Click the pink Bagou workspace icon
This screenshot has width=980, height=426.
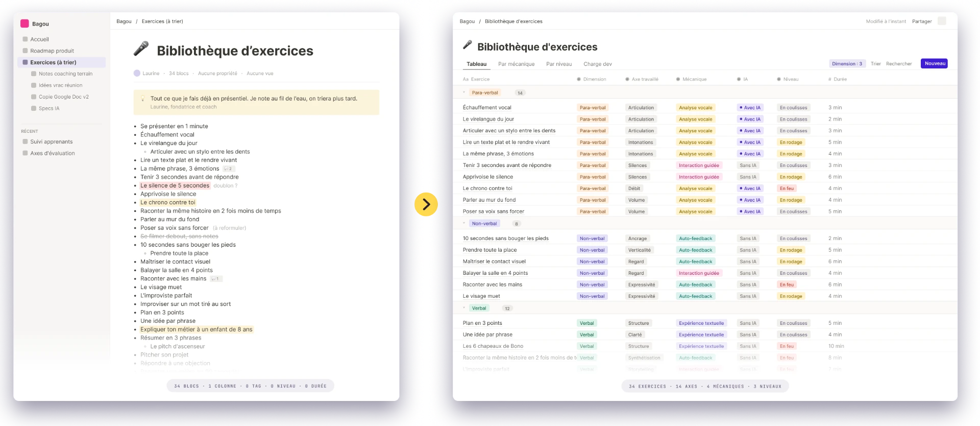pyautogui.click(x=24, y=23)
